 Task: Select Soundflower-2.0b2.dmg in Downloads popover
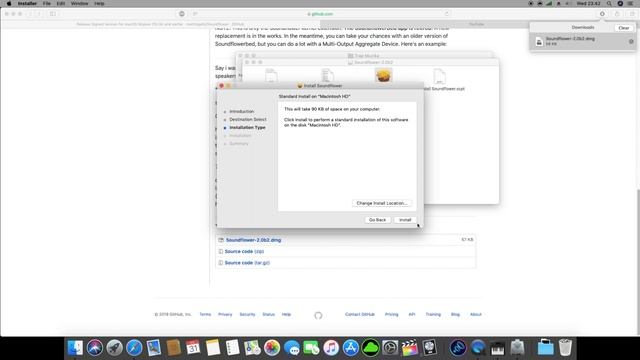[x=583, y=41]
